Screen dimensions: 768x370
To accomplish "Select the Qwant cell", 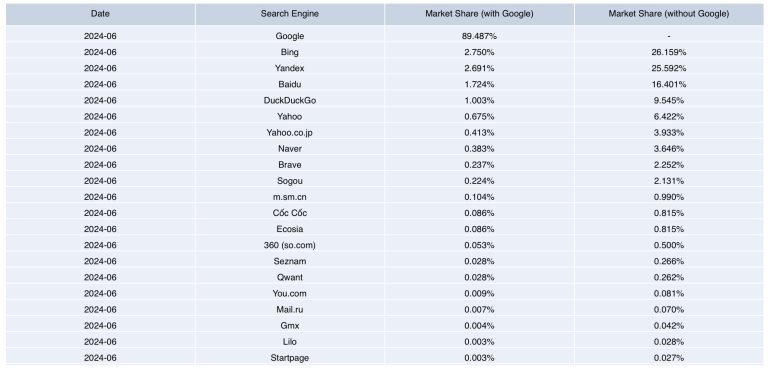I will click(x=289, y=277).
